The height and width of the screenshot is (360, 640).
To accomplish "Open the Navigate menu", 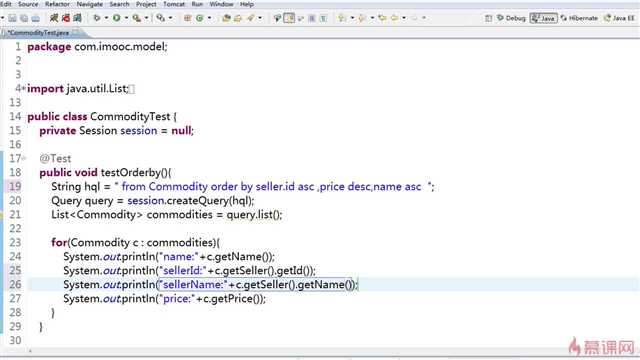I will 90,4.
